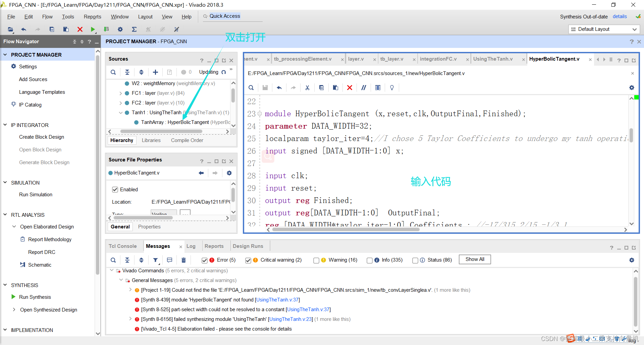Click Show All messages button
This screenshot has height=345, width=644.
(x=475, y=259)
